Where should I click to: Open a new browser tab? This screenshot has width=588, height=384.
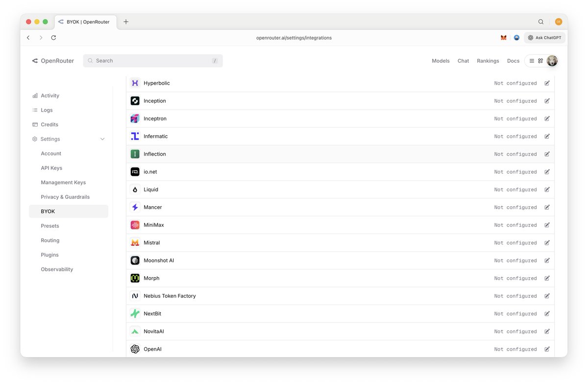126,22
